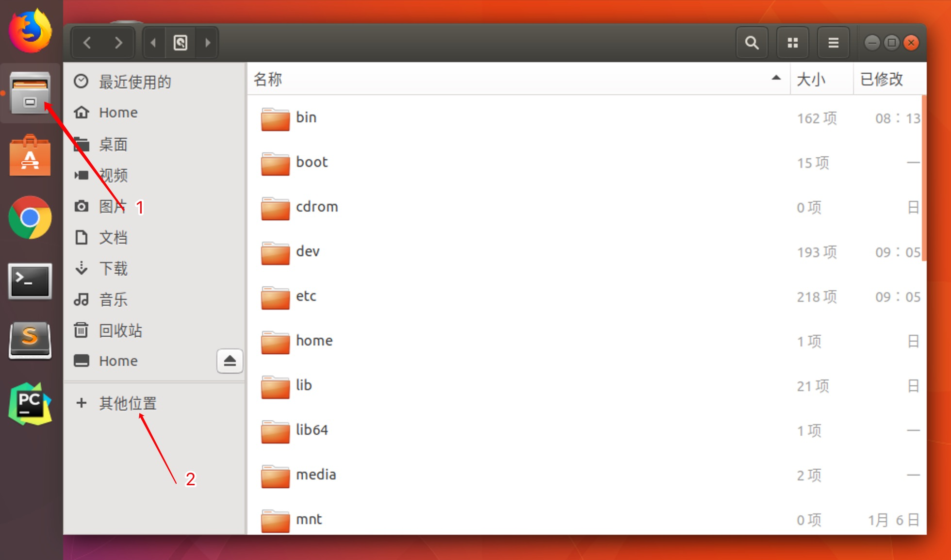Click the path bar right arrow
The width and height of the screenshot is (951, 560).
click(208, 43)
